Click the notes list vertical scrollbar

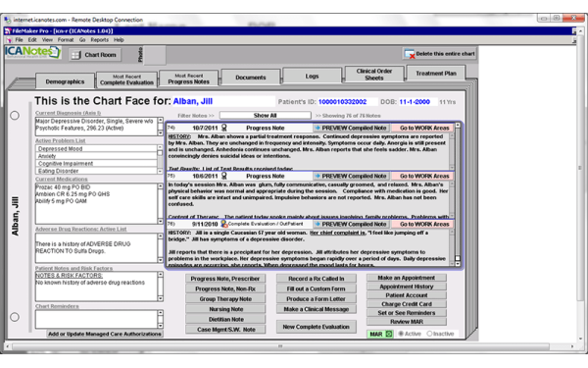pyautogui.click(x=458, y=194)
